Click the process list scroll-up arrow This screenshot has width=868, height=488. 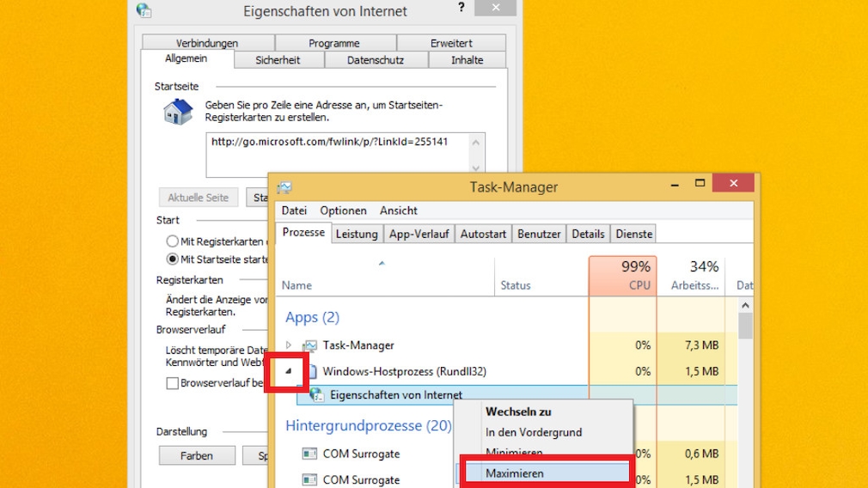click(745, 305)
